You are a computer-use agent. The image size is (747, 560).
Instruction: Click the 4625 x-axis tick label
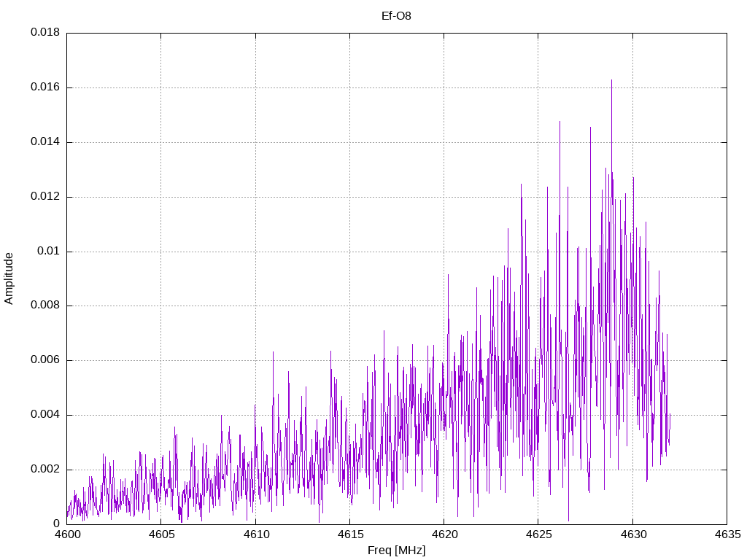click(x=539, y=534)
